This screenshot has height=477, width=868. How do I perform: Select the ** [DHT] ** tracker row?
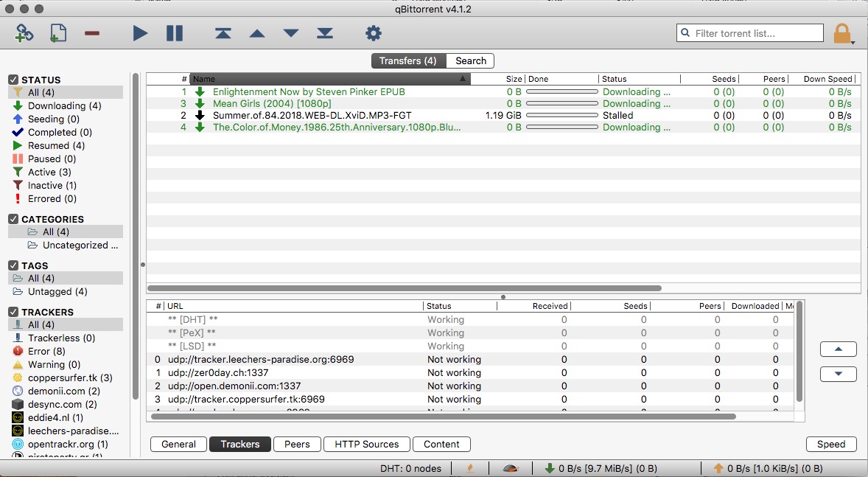471,320
